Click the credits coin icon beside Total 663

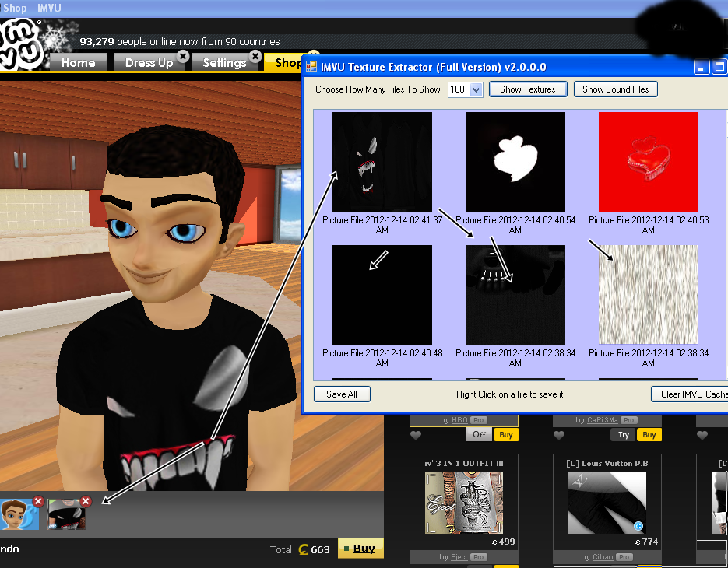(x=304, y=549)
